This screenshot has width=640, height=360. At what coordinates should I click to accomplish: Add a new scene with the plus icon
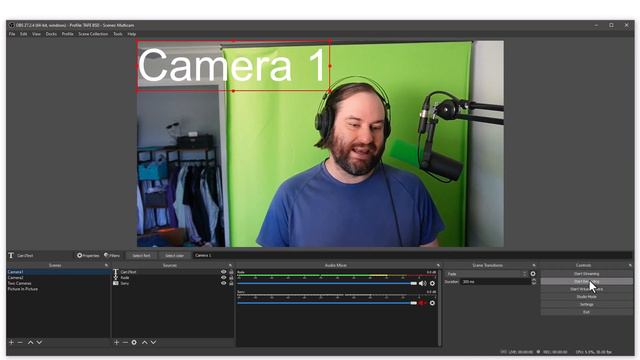[x=11, y=342]
